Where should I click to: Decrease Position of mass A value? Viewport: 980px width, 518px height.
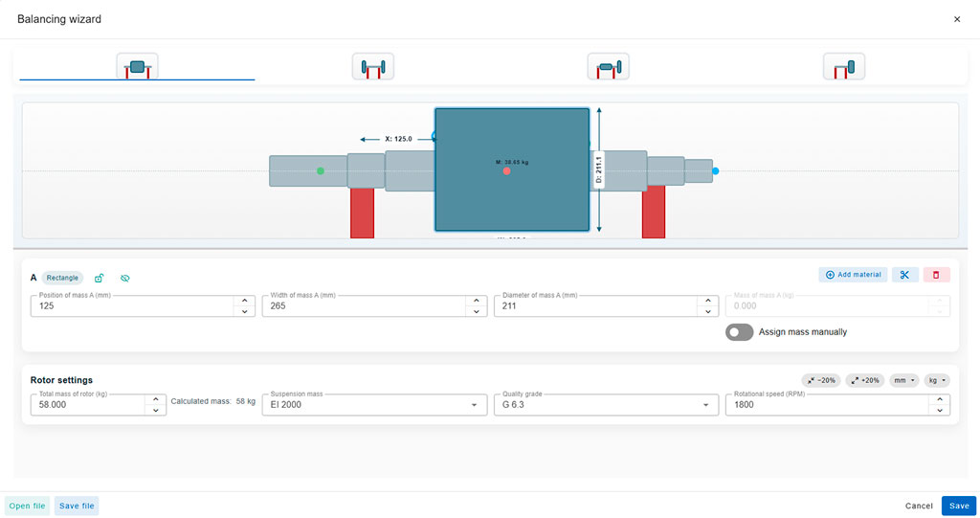tap(244, 311)
